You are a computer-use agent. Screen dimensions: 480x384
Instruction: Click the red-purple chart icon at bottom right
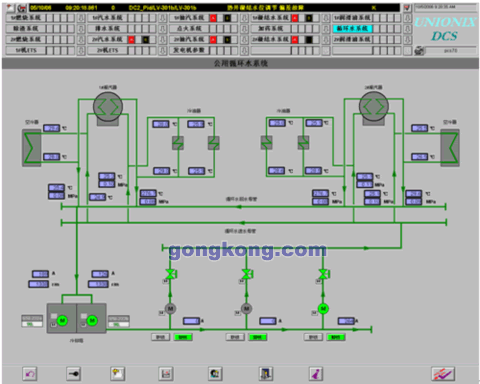[x=443, y=374]
